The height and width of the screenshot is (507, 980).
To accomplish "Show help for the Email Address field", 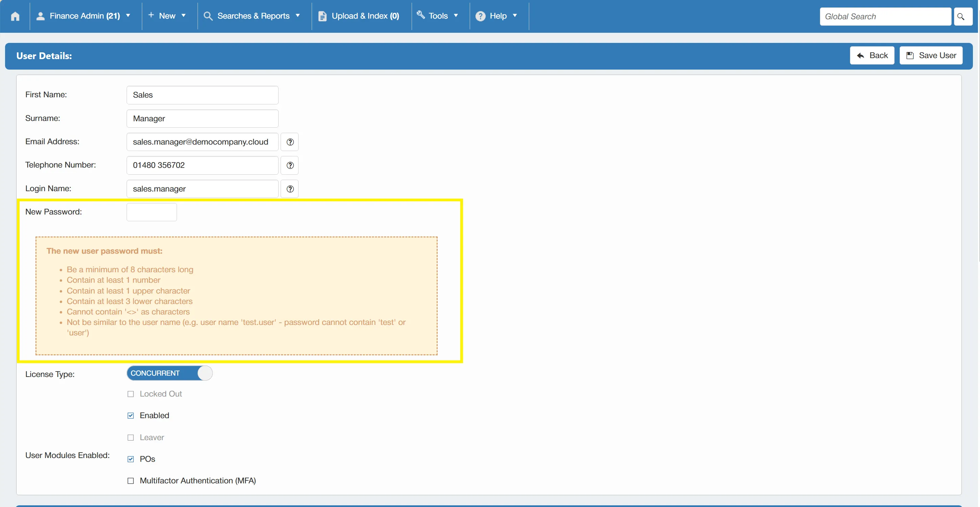I will [x=290, y=142].
